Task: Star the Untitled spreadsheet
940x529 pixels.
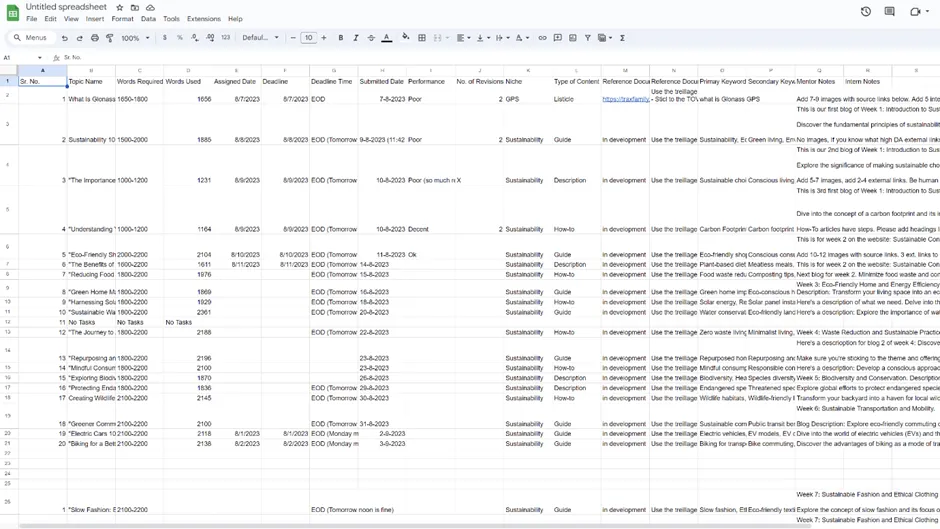Action: [119, 7]
